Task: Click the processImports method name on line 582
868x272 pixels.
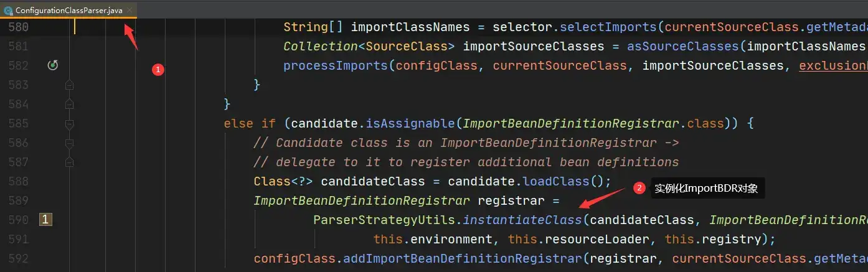Action: [336, 65]
